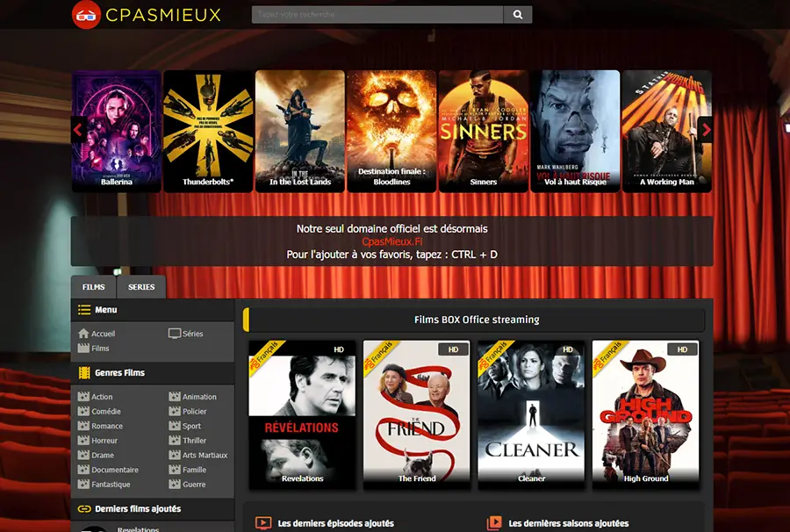Viewport: 790px width, 532px height.
Task: Open the Accueil link
Action: click(104, 334)
